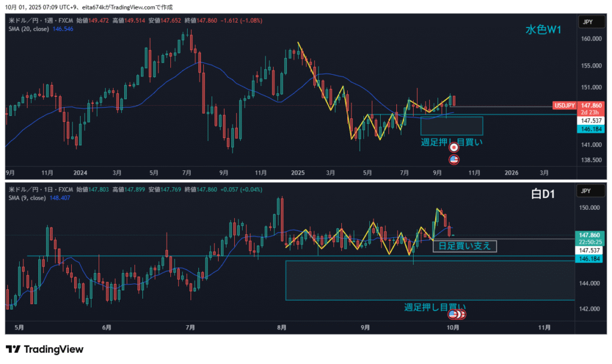Select the red USDJPY price label
Viewport: 612px width, 364px height.
click(565, 105)
